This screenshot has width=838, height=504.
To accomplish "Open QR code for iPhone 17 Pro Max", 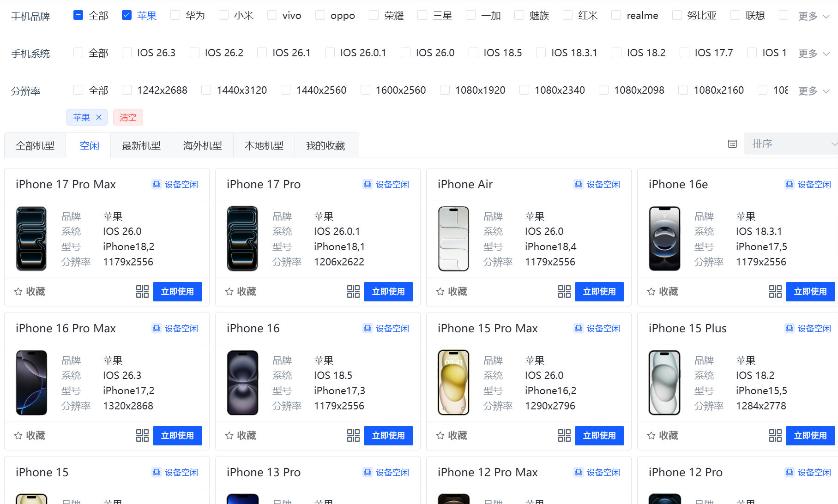I will pyautogui.click(x=142, y=292).
